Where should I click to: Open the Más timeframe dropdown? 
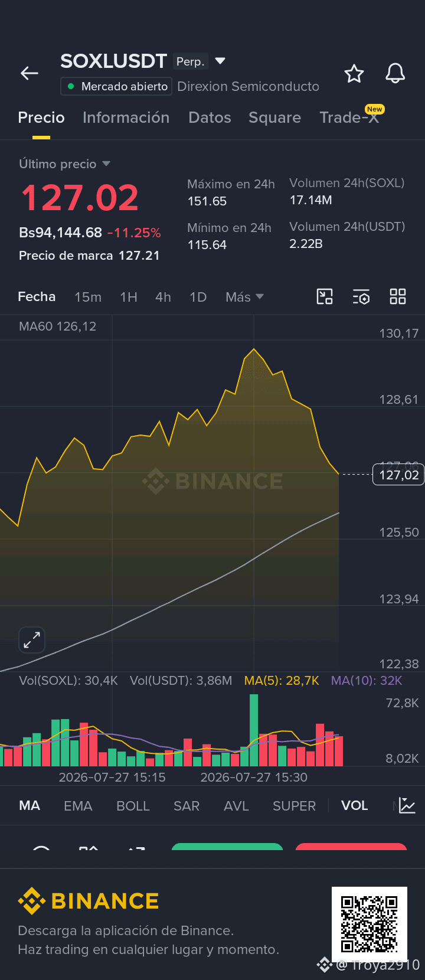[x=244, y=297]
